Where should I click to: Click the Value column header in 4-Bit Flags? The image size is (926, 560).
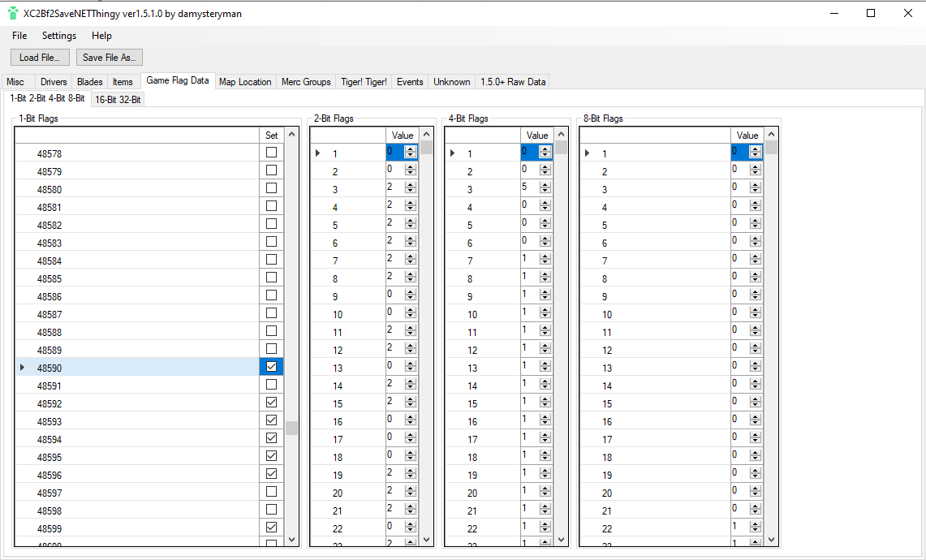[536, 136]
